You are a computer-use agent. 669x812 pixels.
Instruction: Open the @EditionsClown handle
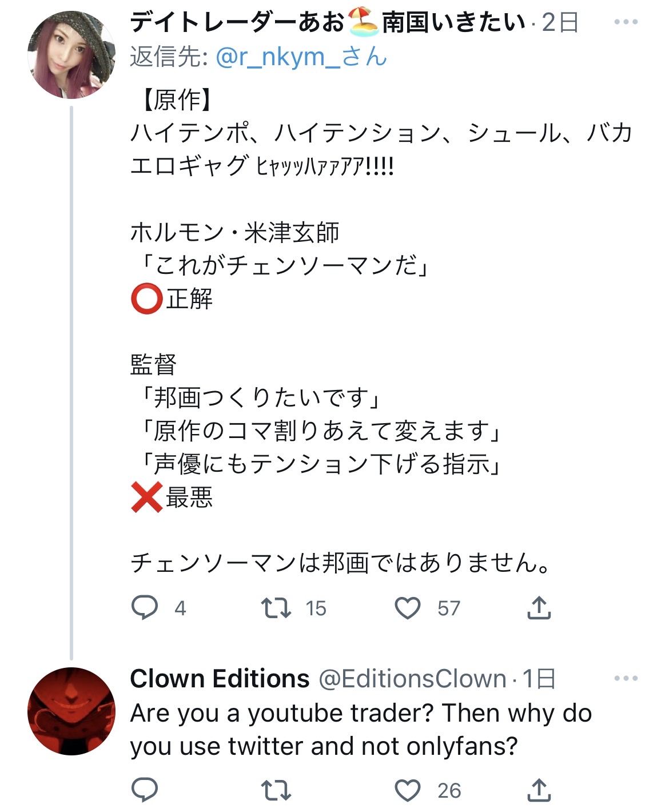point(412,679)
